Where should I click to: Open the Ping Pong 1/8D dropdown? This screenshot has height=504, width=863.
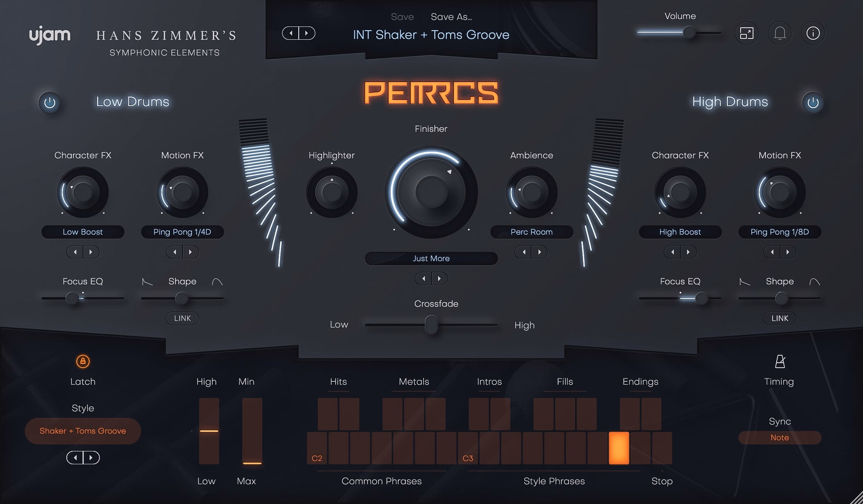780,232
